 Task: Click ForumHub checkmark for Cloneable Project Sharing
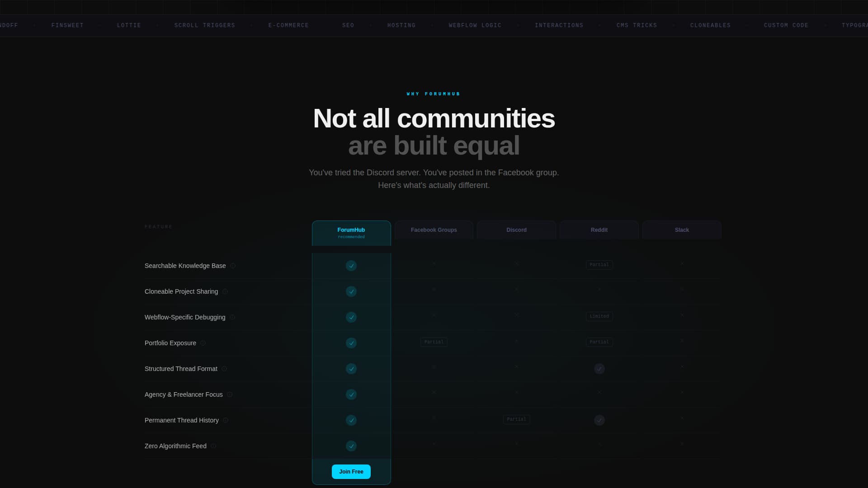(x=351, y=291)
